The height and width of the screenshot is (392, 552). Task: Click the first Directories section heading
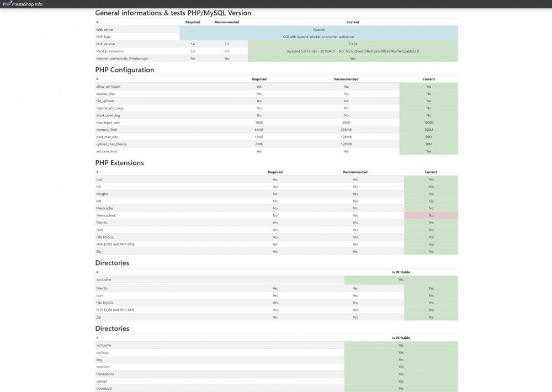112,263
